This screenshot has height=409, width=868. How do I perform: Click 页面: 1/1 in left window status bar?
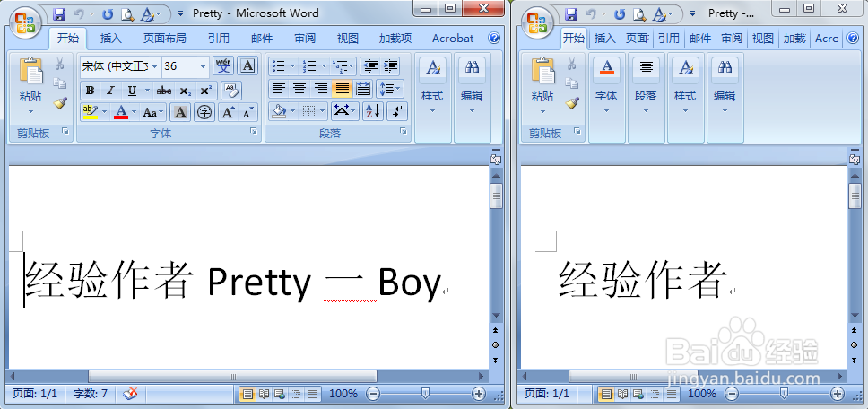pyautogui.click(x=35, y=394)
